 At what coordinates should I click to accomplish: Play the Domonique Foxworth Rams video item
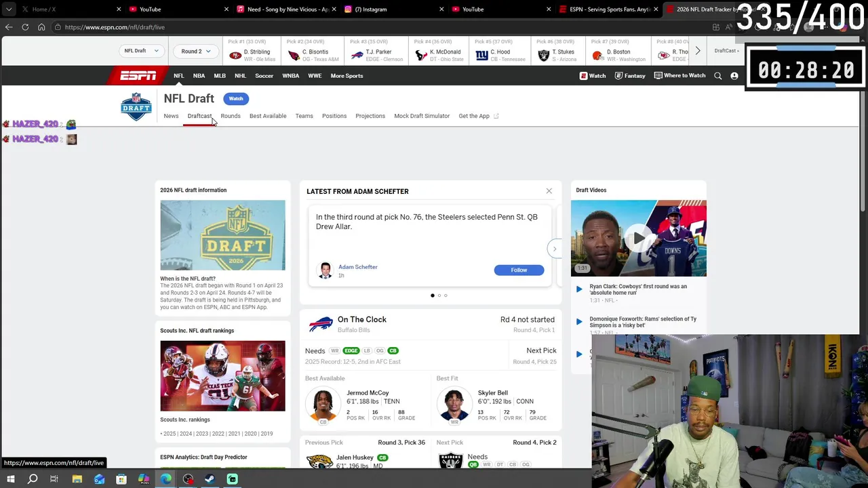coord(579,322)
